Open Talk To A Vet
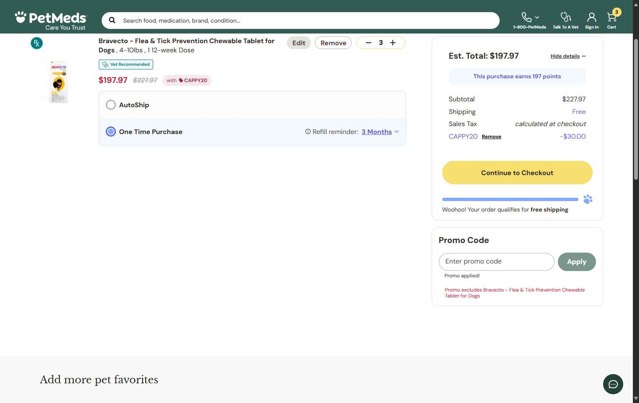Image resolution: width=639 pixels, height=403 pixels. [565, 20]
